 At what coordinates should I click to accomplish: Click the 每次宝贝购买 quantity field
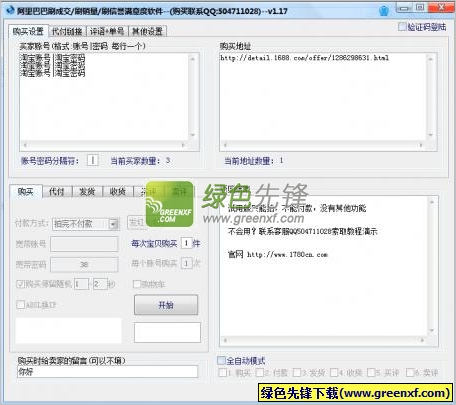tap(186, 243)
